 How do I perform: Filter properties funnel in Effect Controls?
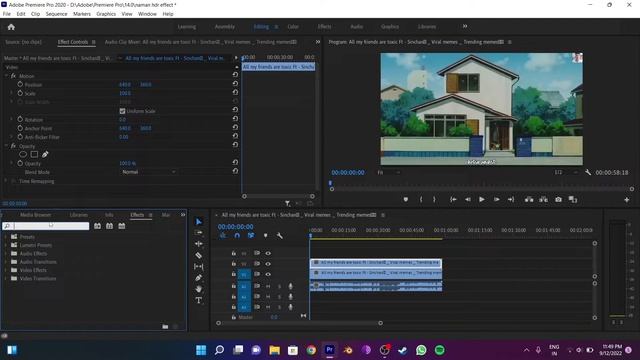point(288,203)
